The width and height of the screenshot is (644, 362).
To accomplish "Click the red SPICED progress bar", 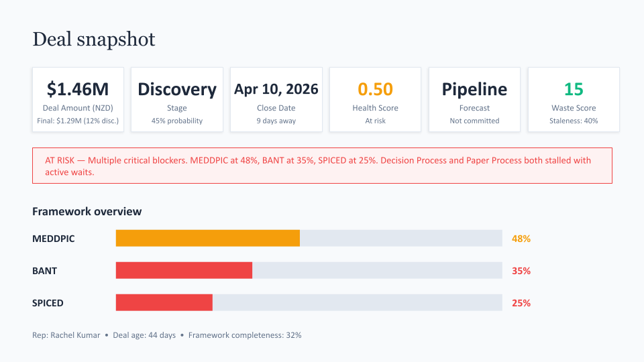I will (x=164, y=303).
